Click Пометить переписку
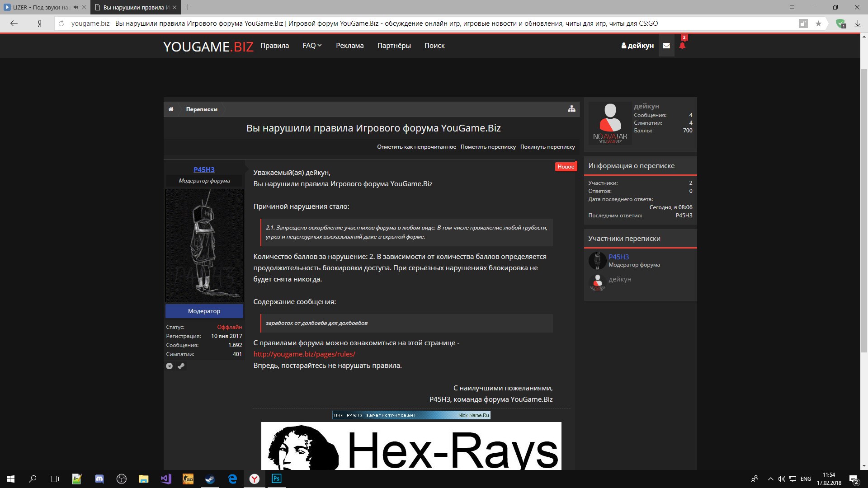Screen dimensions: 868x488 pos(488,147)
